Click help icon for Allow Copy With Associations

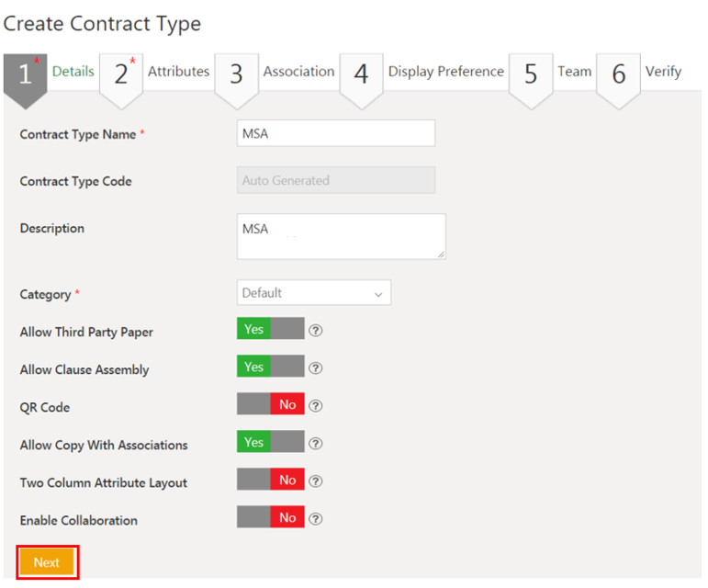[316, 444]
